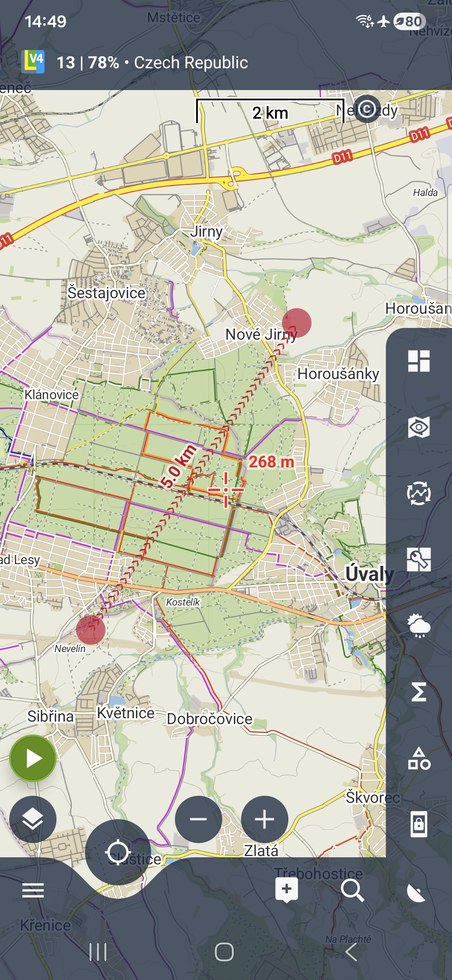Screen dimensions: 452x980
Task: Open the map layers manager
Action: pos(33,819)
